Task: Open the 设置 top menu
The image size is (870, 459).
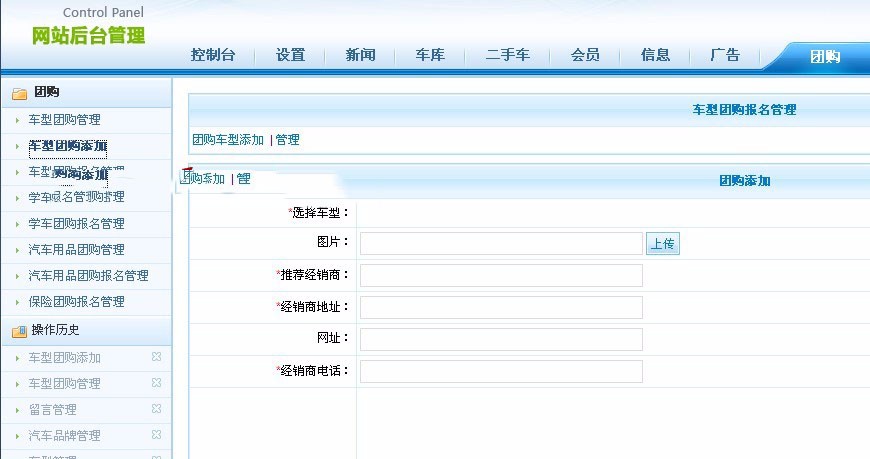Action: tap(291, 55)
